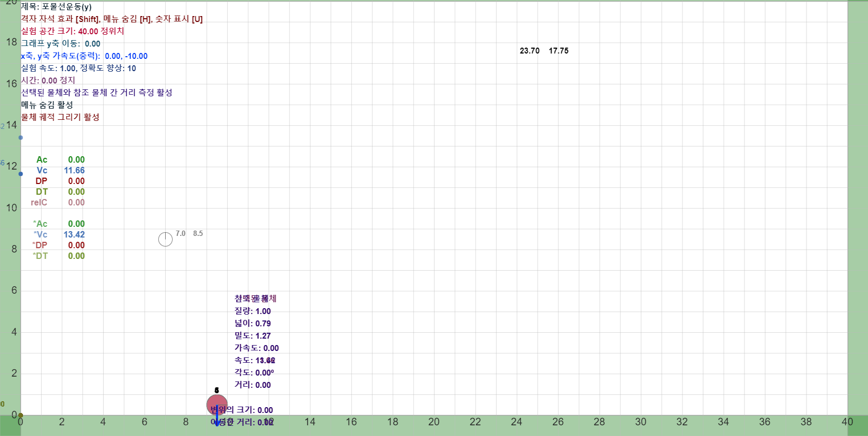Image resolution: width=868 pixels, height=436 pixels.
Task: Click the origin point at 0
Action: coord(20,415)
